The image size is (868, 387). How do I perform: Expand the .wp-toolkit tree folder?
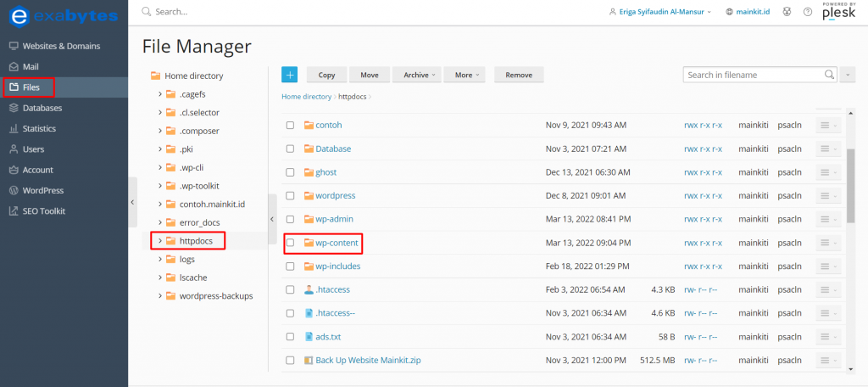(x=160, y=186)
